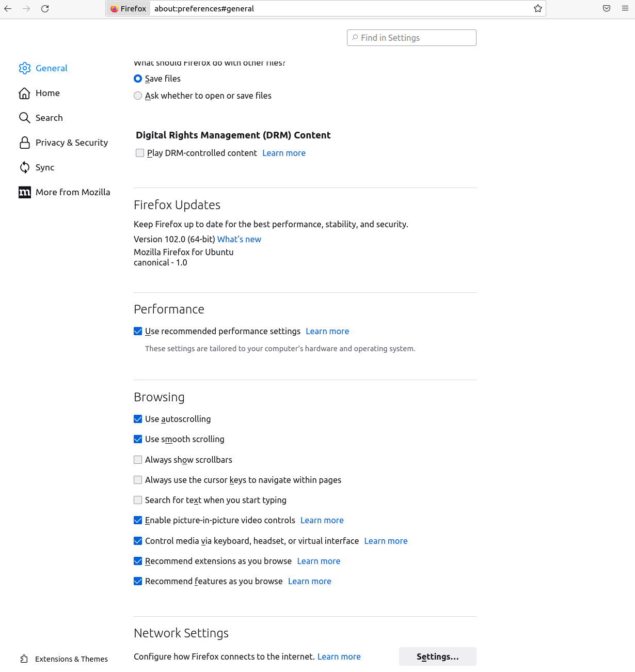The image size is (635, 672).
Task: Open Extensions & Themes
Action: pos(71,659)
